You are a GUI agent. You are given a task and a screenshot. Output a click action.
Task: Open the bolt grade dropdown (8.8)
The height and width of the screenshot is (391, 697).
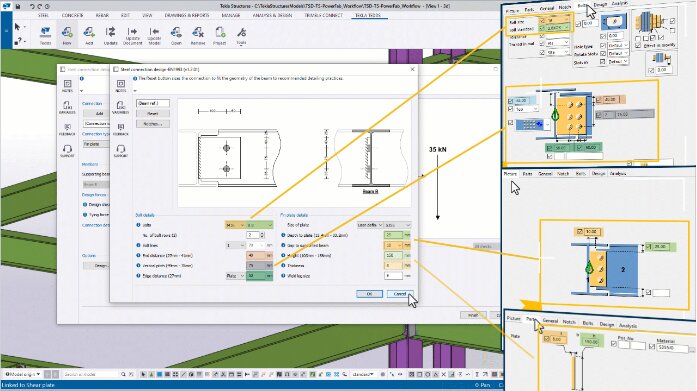(x=260, y=225)
